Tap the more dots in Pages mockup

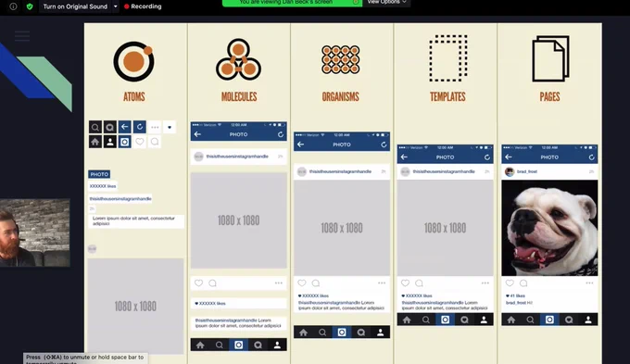(589, 283)
